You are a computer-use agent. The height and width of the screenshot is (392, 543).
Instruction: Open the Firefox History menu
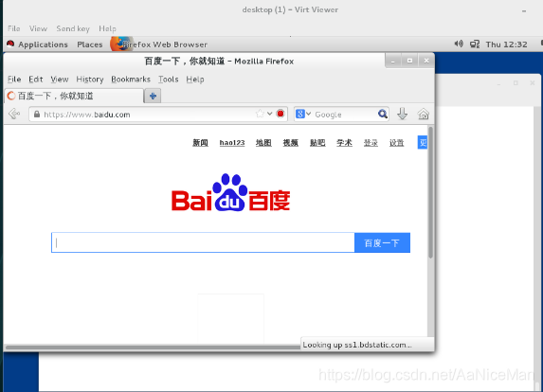(90, 80)
